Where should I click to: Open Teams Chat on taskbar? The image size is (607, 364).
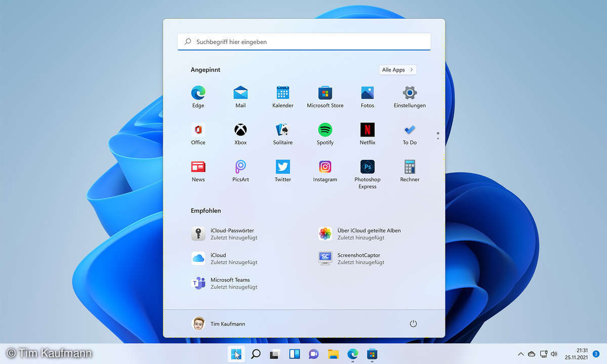pyautogui.click(x=314, y=354)
